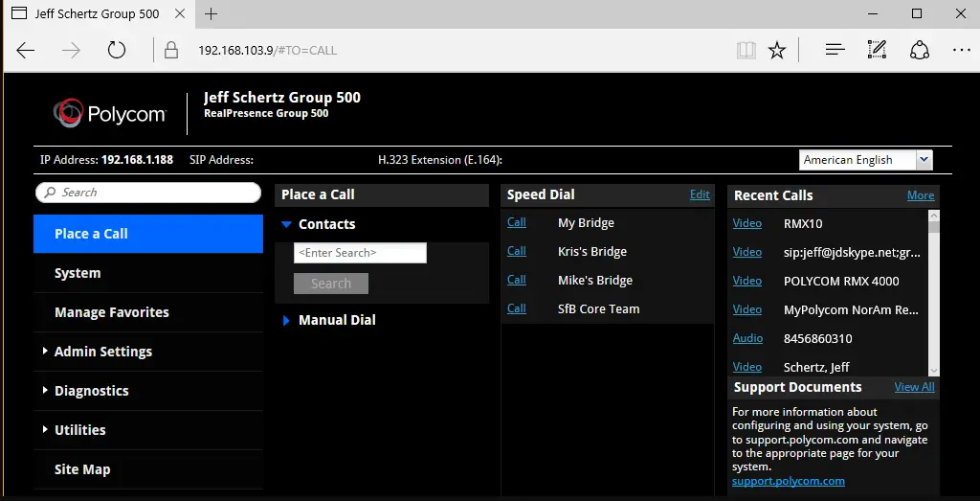This screenshot has width=980, height=501.
Task: Collapse the Contacts section triangle
Action: coord(286,224)
